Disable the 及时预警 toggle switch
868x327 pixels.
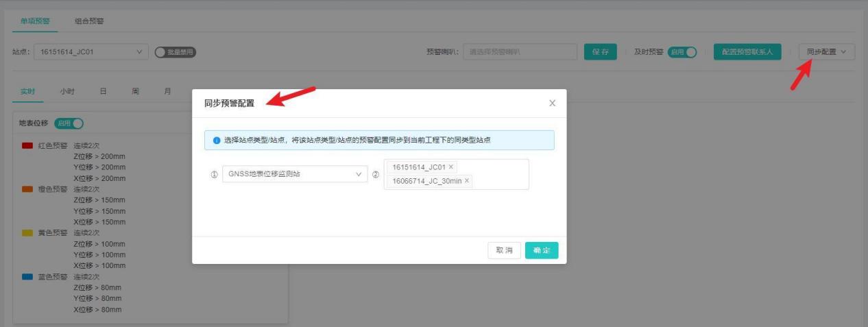tap(682, 52)
